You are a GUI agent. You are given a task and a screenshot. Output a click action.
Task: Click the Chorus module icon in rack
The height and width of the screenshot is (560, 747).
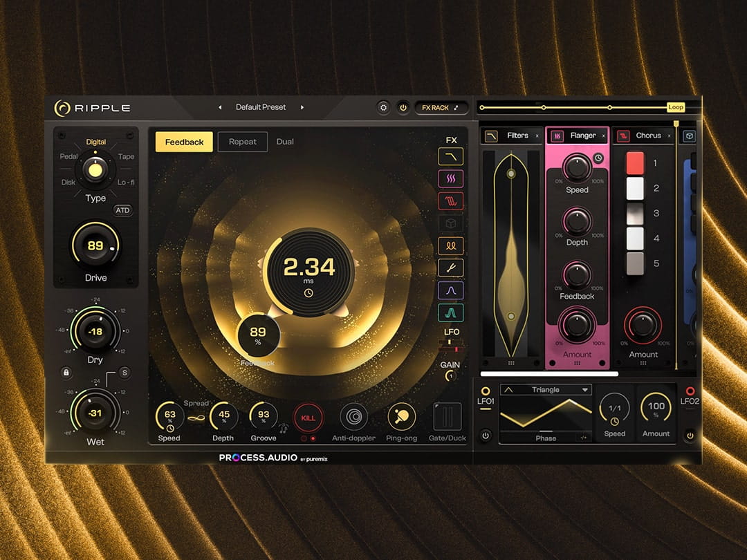click(x=622, y=136)
